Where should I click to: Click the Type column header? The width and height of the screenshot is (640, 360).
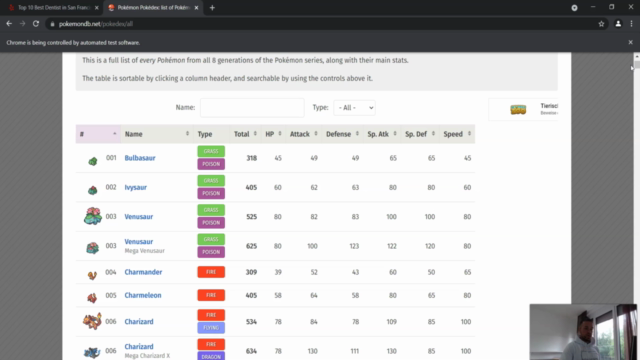pyautogui.click(x=211, y=134)
